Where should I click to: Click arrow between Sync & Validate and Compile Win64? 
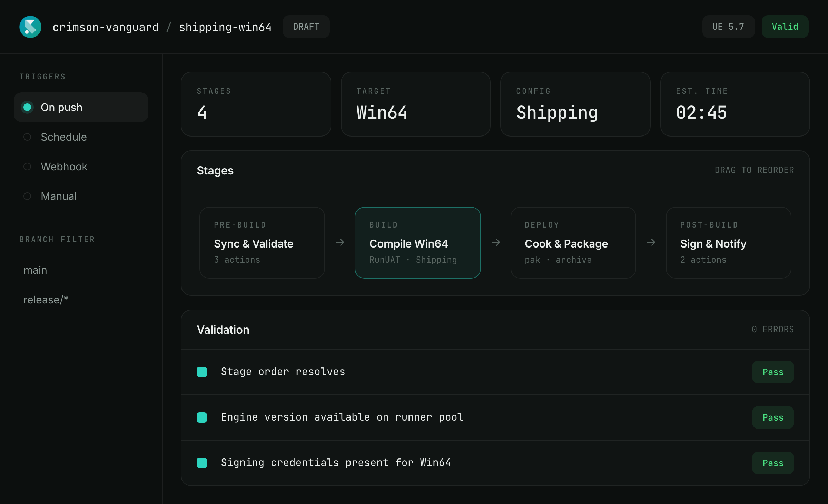[x=340, y=243]
